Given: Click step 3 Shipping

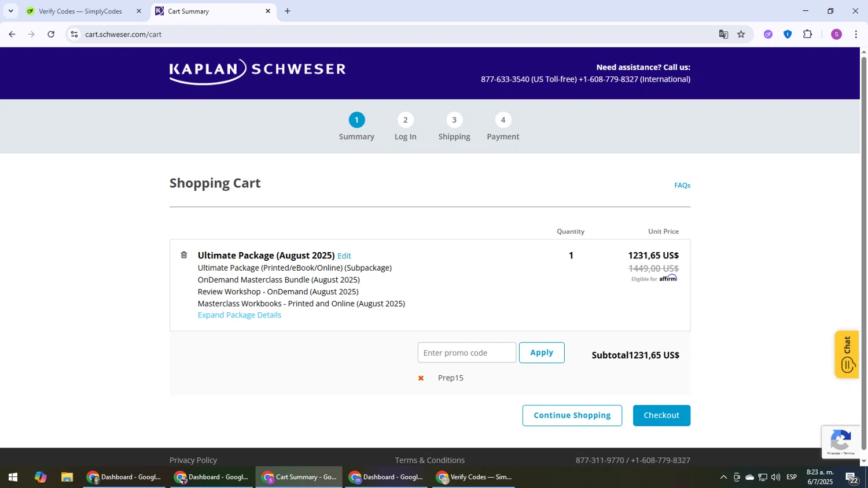Looking at the screenshot, I should coord(454,127).
